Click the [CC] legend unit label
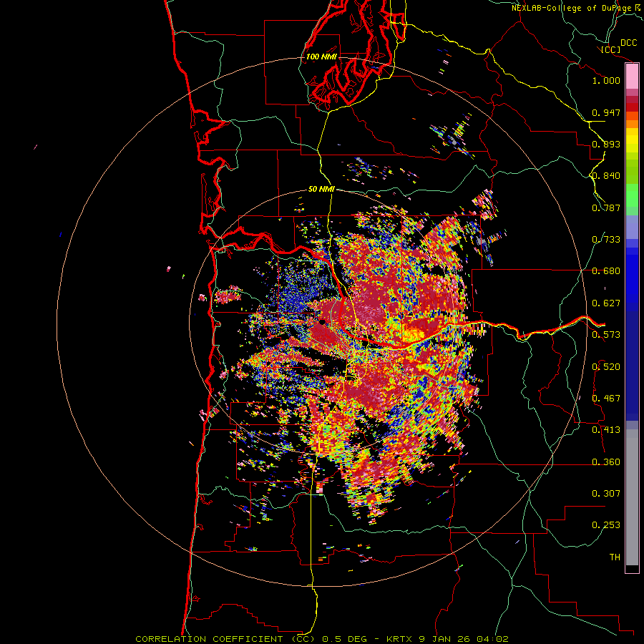Viewport: 644px width, 644px height. 610,49
